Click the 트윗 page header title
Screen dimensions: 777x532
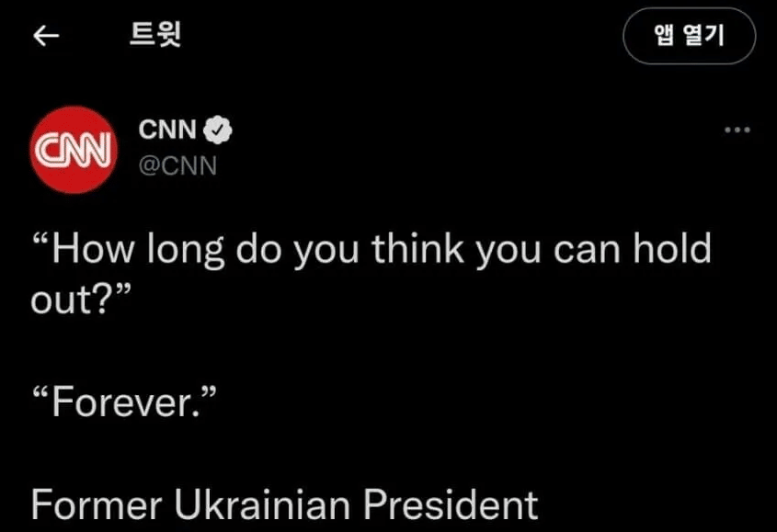155,35
